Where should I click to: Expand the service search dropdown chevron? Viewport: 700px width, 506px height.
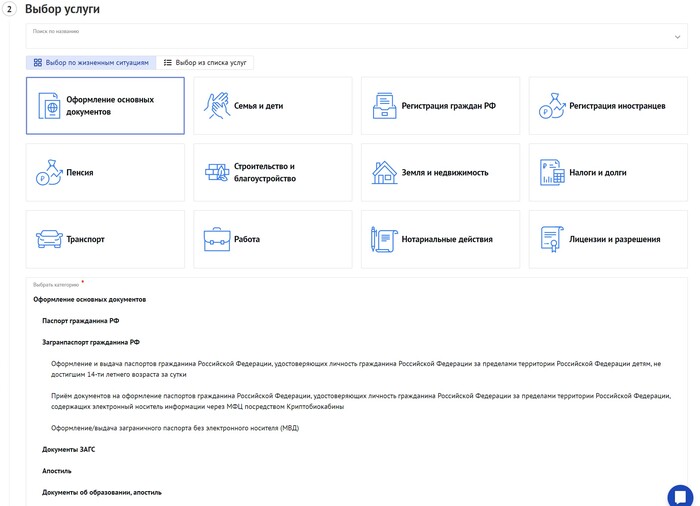(x=677, y=37)
